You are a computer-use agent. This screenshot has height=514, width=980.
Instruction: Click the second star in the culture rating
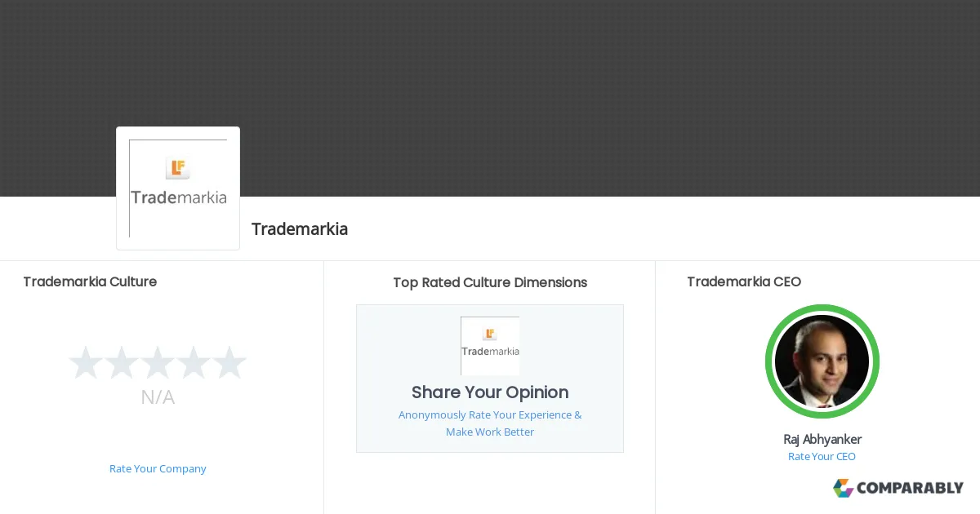pyautogui.click(x=122, y=362)
